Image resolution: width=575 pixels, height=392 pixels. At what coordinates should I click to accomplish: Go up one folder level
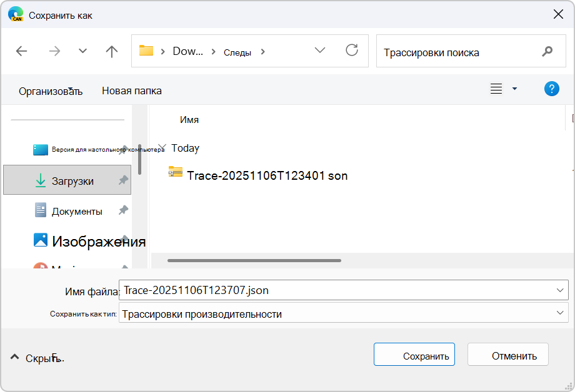coord(112,51)
